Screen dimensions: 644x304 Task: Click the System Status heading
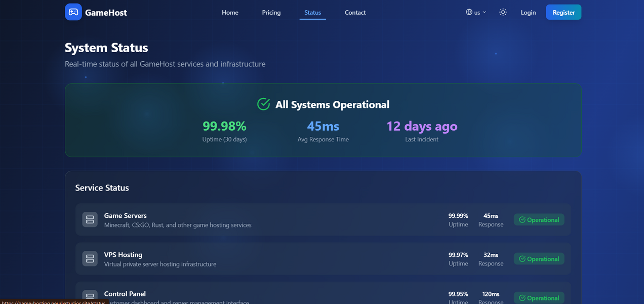[x=106, y=48]
